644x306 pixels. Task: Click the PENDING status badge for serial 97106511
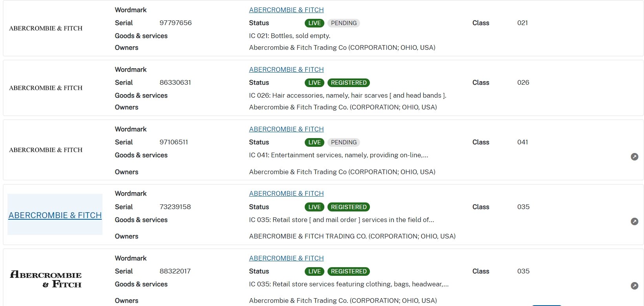pyautogui.click(x=344, y=142)
